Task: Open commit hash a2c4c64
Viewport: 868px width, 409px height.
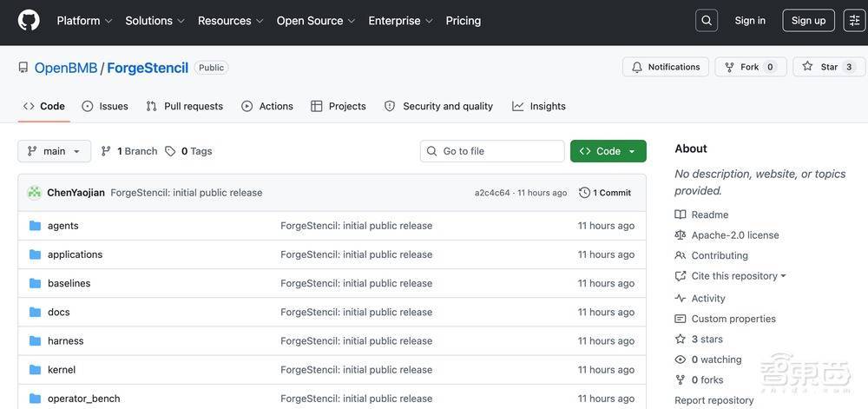Action: (492, 193)
